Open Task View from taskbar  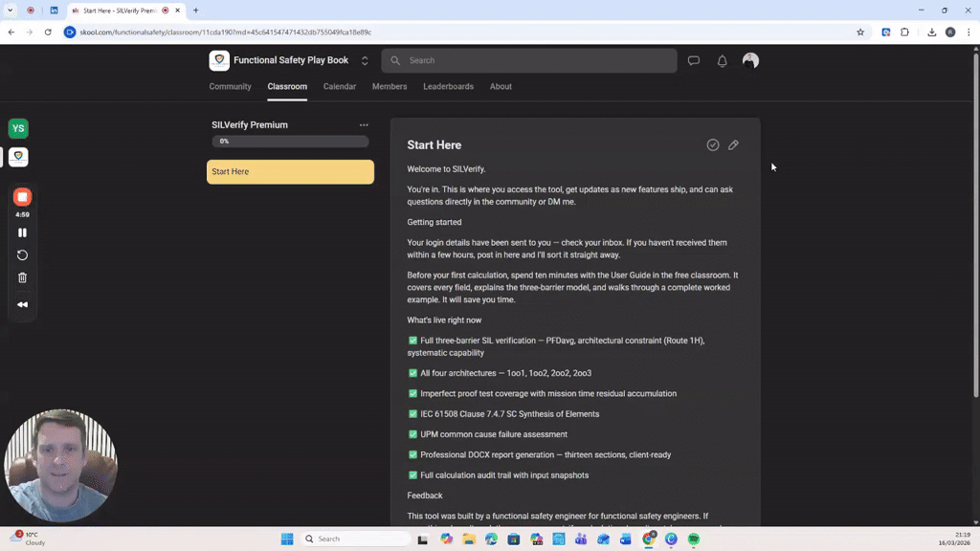pos(422,539)
